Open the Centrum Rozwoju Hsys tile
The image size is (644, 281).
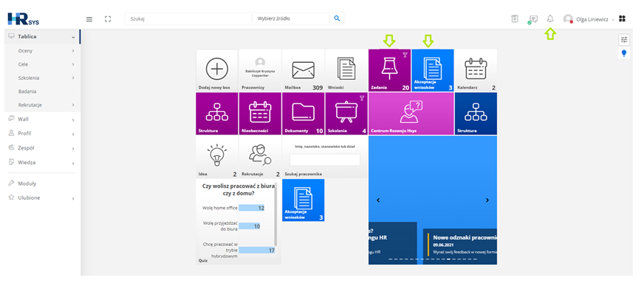411,114
